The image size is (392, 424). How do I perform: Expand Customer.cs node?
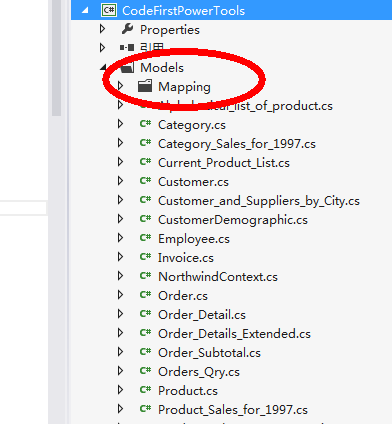(121, 181)
